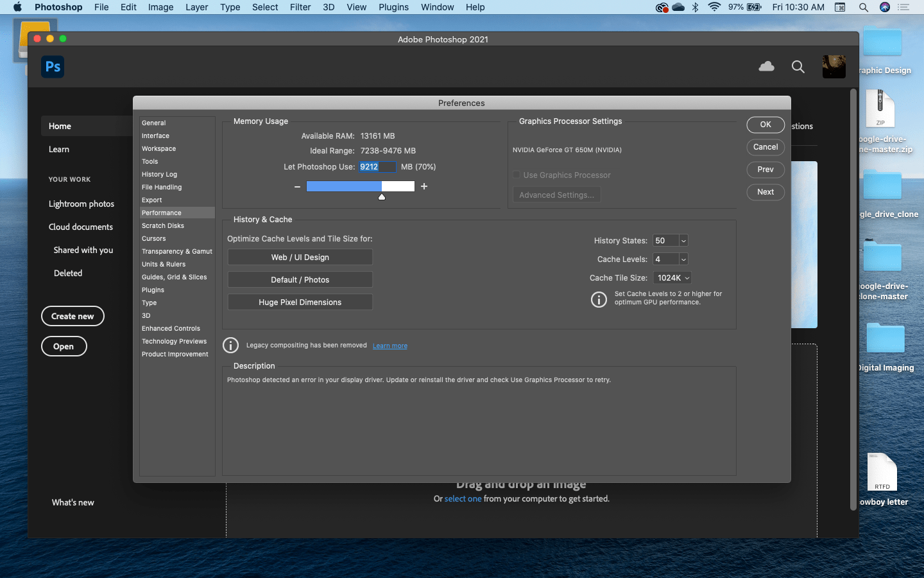Toggle Use Graphics Processor checkbox
Screen dimensions: 924x578
point(516,175)
